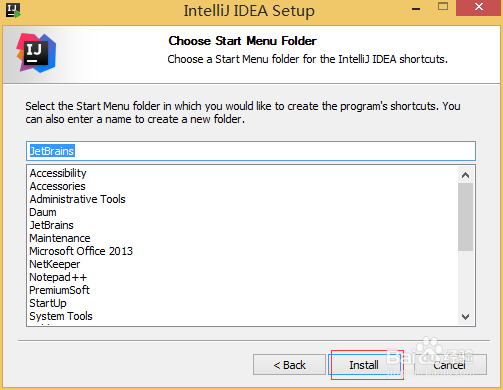Screen dimensions: 503x390
Task: Click the folder list scrollbar thumb
Action: (x=465, y=217)
